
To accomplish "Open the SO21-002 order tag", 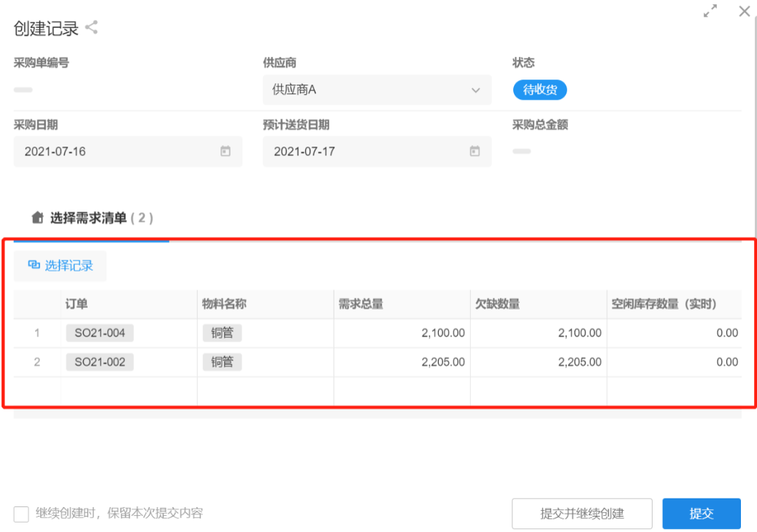I will (x=99, y=362).
